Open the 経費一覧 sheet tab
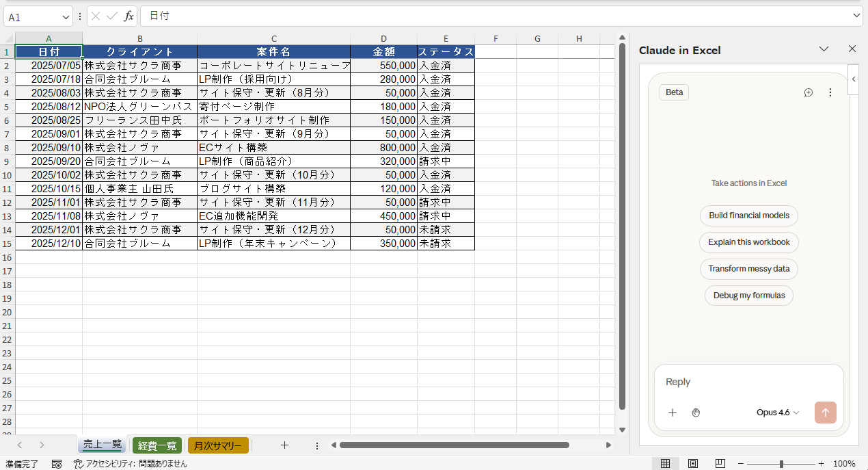The image size is (868, 470). coord(157,446)
